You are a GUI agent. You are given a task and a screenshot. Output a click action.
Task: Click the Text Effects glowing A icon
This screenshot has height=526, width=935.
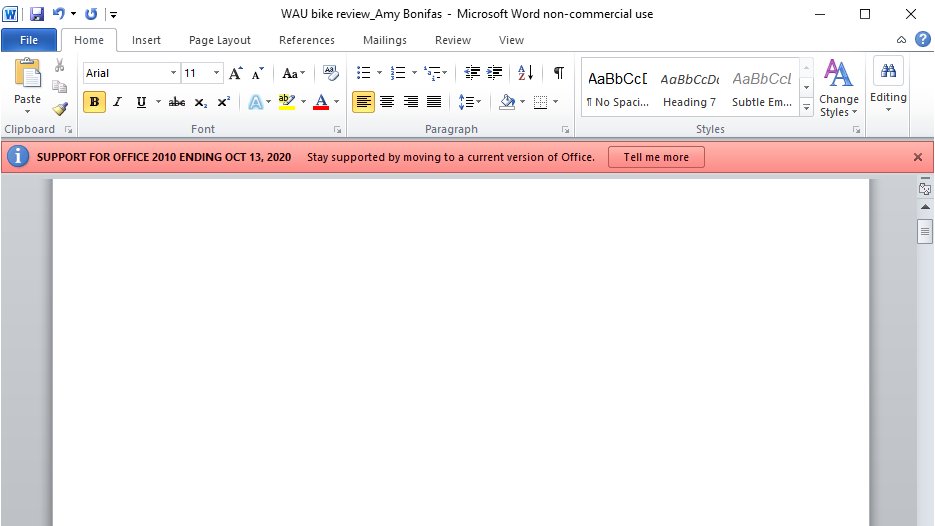click(255, 102)
